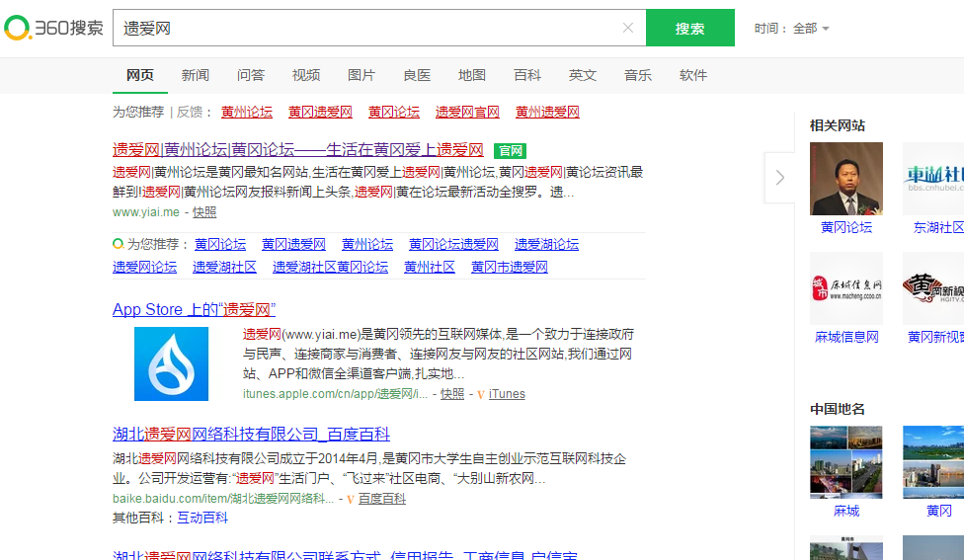Click the 黄冈 city photo thumbnail
Viewport: 964px width, 560px height.
click(x=933, y=462)
